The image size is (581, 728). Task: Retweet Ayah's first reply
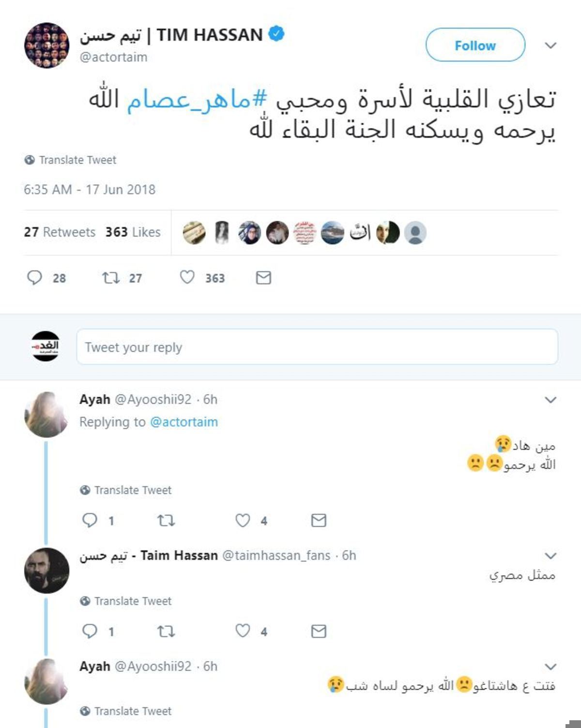click(x=166, y=520)
